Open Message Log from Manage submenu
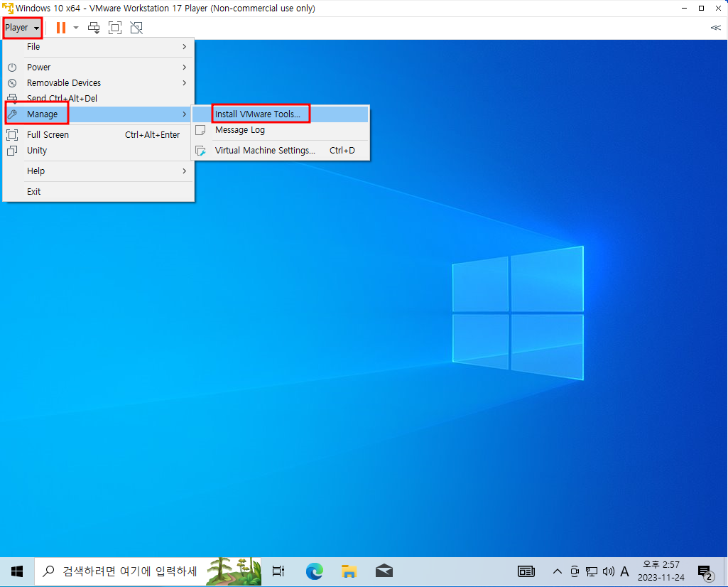The image size is (728, 587). (281, 131)
